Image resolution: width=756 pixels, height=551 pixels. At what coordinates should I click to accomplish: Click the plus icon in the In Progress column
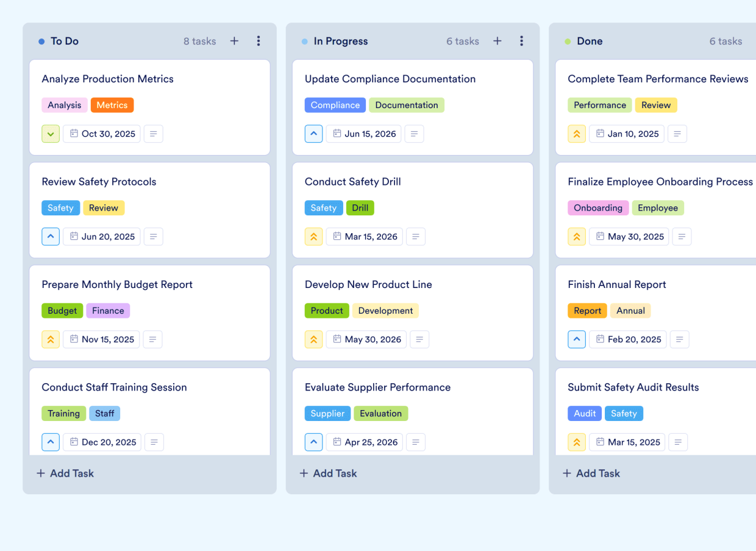497,40
